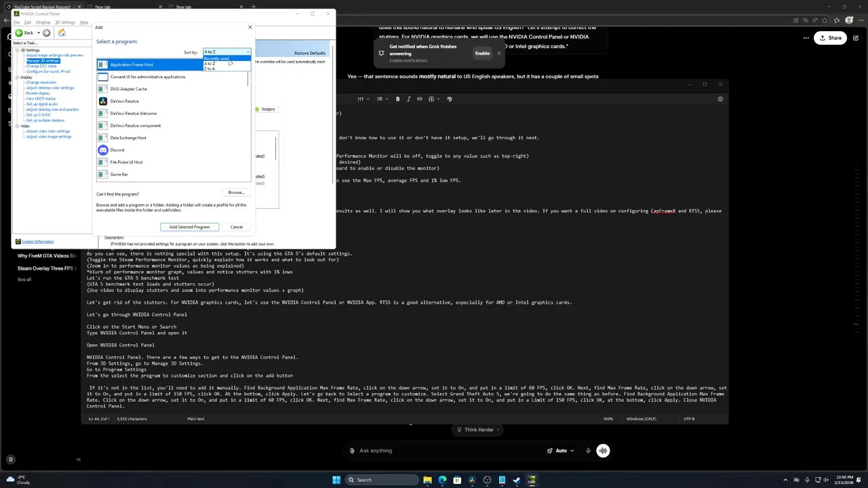Click the Forward arrow icon in NVIDIA toolbar
This screenshot has height=488, width=868.
[x=46, y=33]
